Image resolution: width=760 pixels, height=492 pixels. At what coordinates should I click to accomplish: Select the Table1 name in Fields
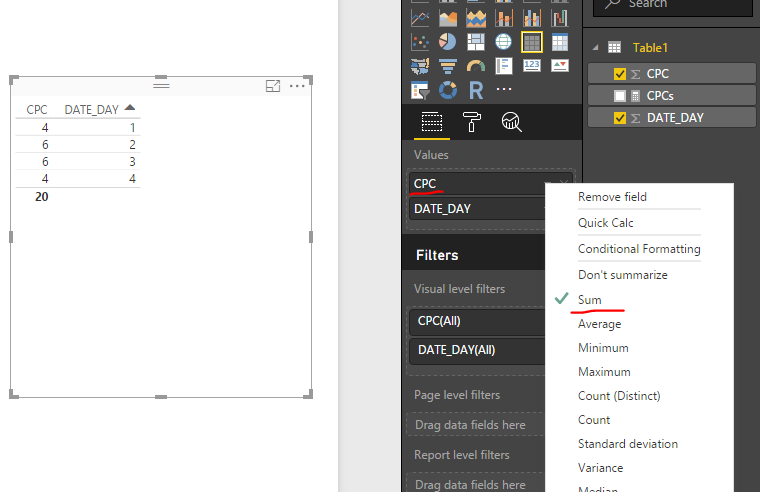coord(650,48)
